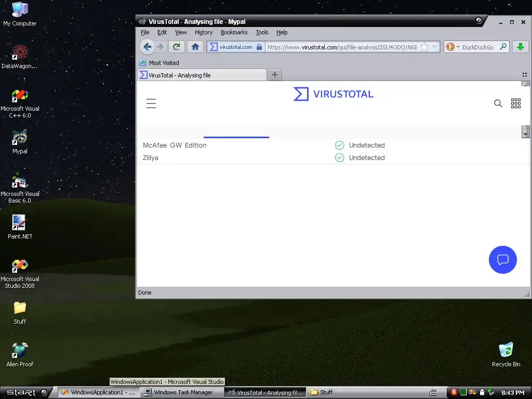Click the red X tray icon
Viewport: 532px width, 399px height.
click(454, 392)
